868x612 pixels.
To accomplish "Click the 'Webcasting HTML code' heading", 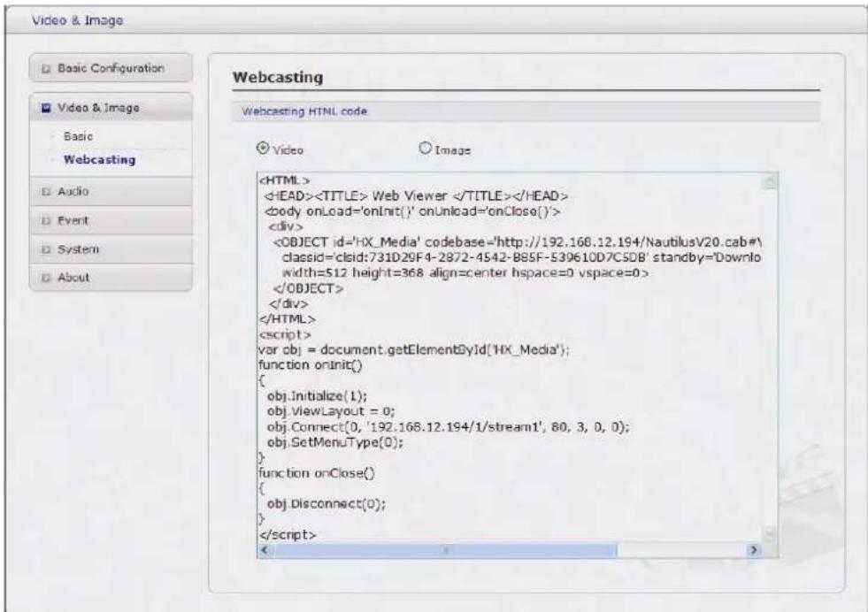I will 304,111.
